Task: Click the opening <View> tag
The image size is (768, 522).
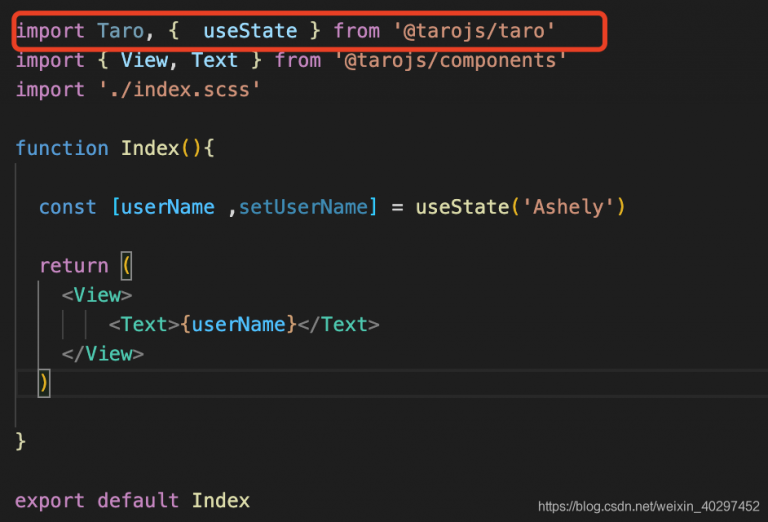Action: tap(97, 295)
